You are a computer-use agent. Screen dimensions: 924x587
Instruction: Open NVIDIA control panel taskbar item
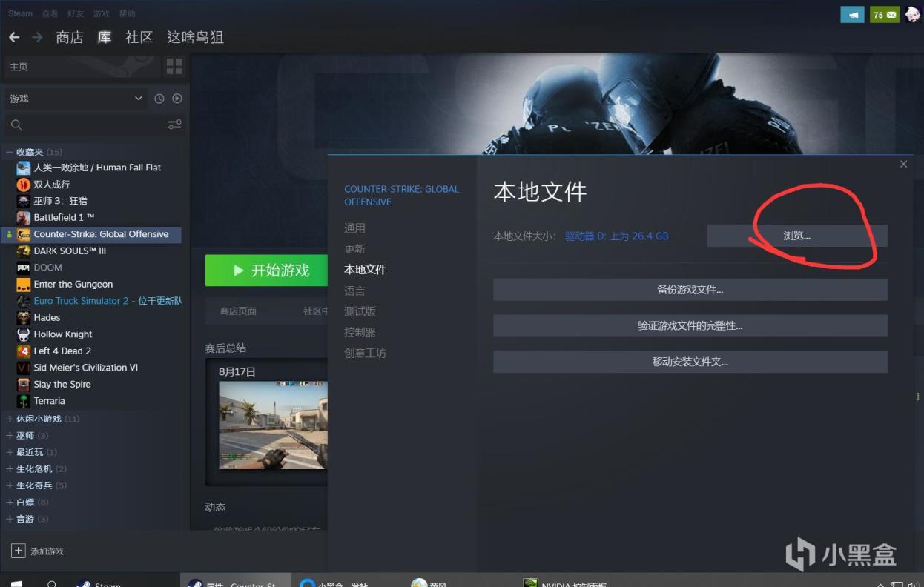coord(564,583)
